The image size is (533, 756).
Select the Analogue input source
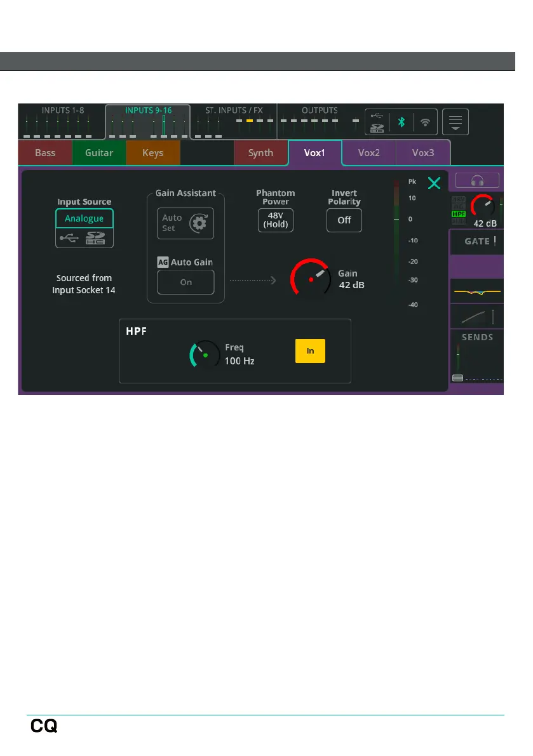[84, 218]
